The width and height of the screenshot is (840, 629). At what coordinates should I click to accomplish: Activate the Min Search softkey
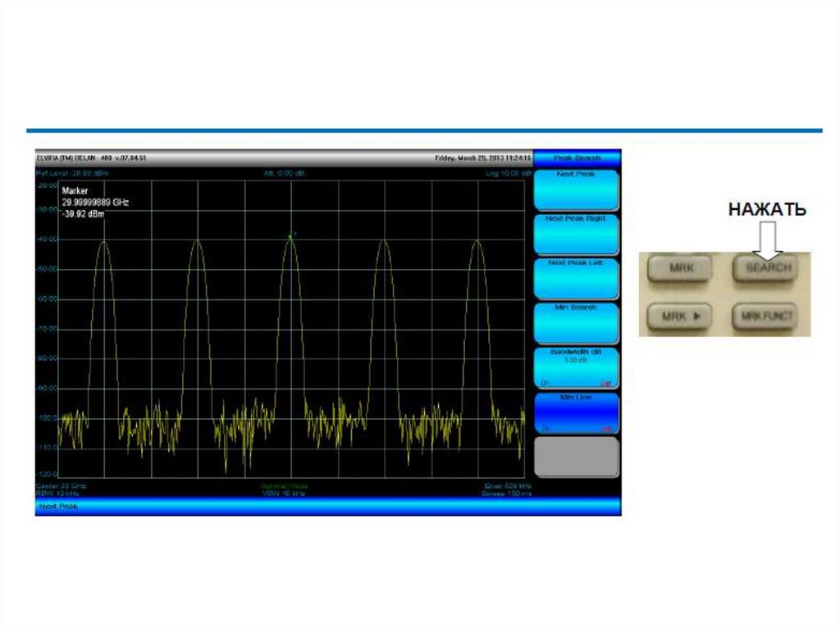(576, 323)
